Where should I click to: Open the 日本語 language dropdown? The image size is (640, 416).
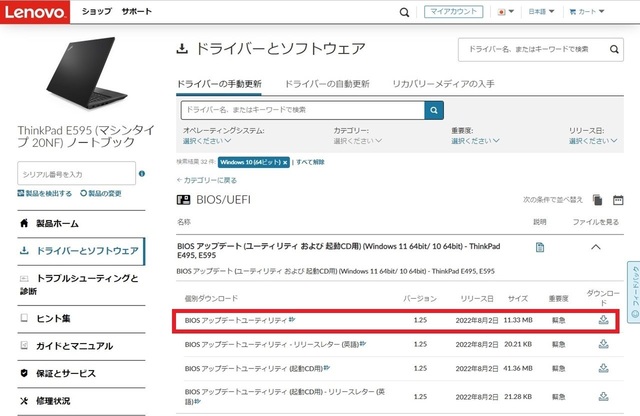point(541,12)
